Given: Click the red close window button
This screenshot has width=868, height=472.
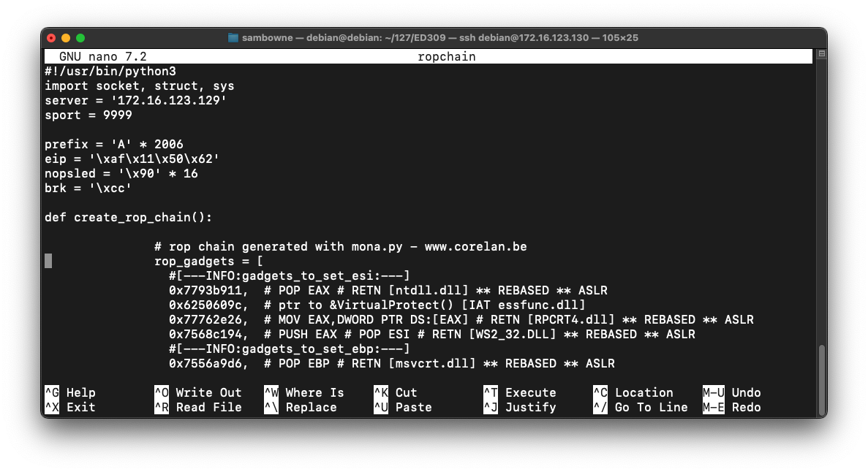Looking at the screenshot, I should coord(51,38).
